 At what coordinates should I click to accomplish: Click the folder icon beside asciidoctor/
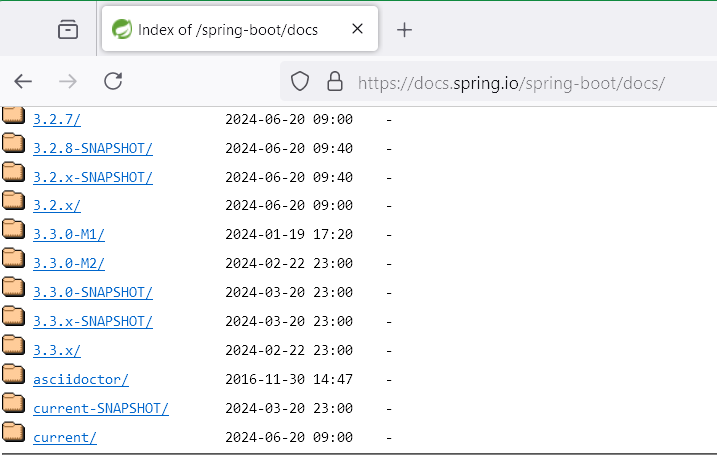point(13,374)
